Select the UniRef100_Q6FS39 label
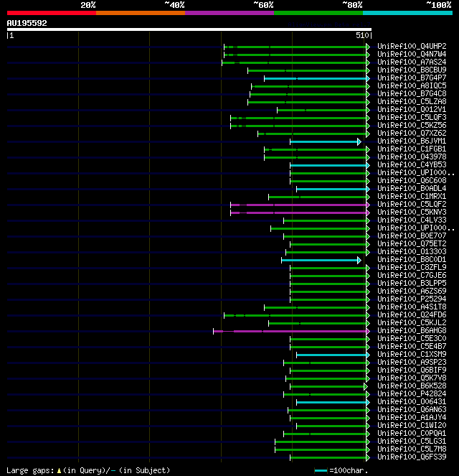459x476 pixels. pos(412,457)
